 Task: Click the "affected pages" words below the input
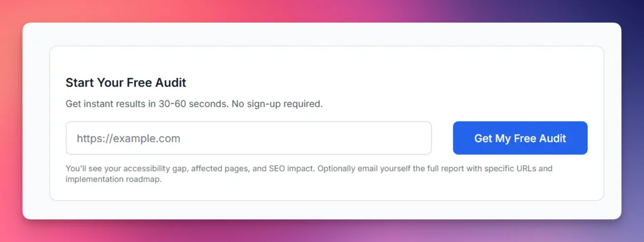point(220,169)
